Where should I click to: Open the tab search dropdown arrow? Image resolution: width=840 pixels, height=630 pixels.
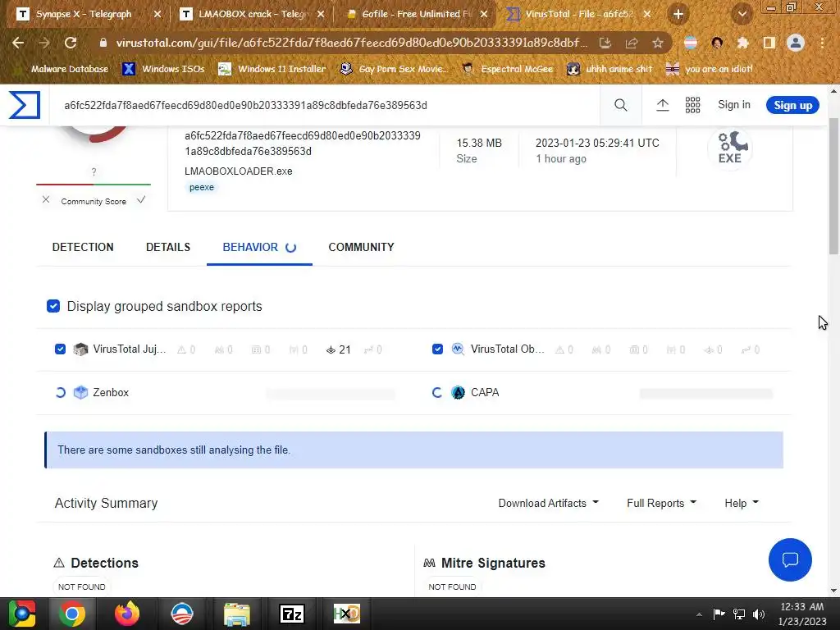[742, 15]
